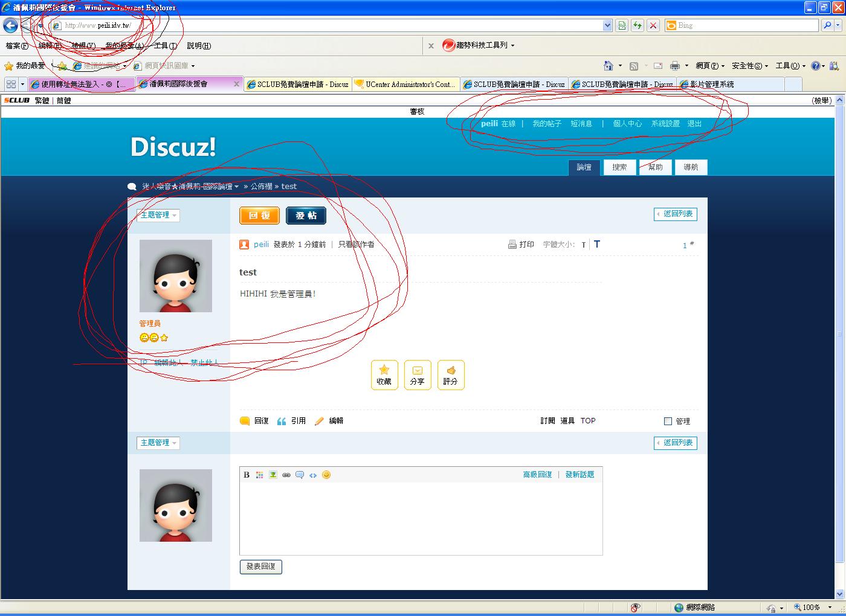846x616 pixels.
Task: Switch to the 使用轉址無法登入 tab
Action: [81, 85]
